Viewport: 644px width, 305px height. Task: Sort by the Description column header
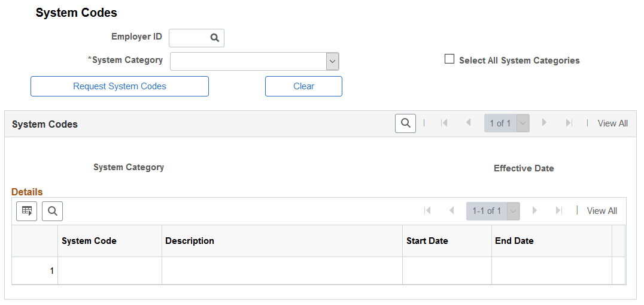tap(190, 241)
